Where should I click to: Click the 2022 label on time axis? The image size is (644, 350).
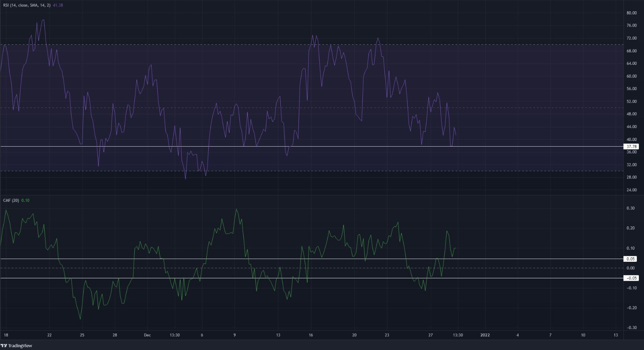coord(485,335)
